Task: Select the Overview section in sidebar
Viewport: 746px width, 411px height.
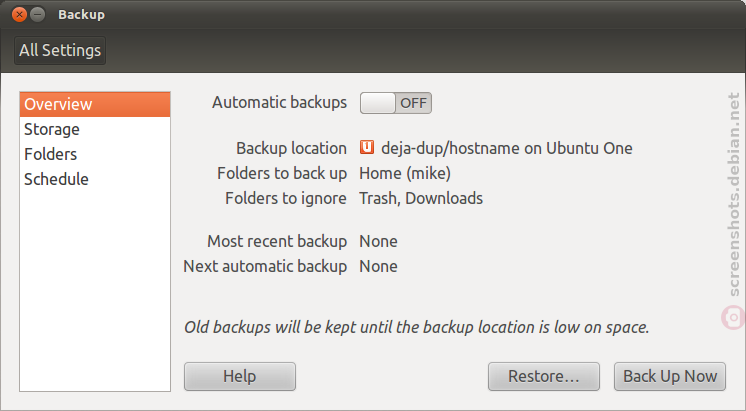Action: pyautogui.click(x=95, y=104)
